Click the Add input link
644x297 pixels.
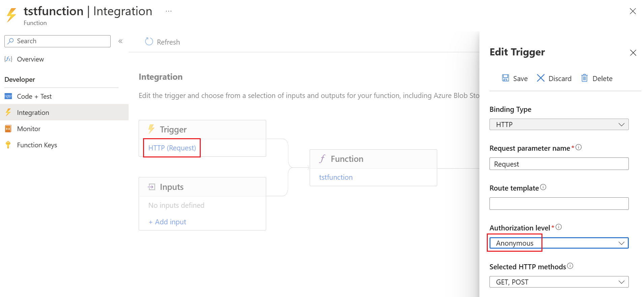click(x=168, y=222)
